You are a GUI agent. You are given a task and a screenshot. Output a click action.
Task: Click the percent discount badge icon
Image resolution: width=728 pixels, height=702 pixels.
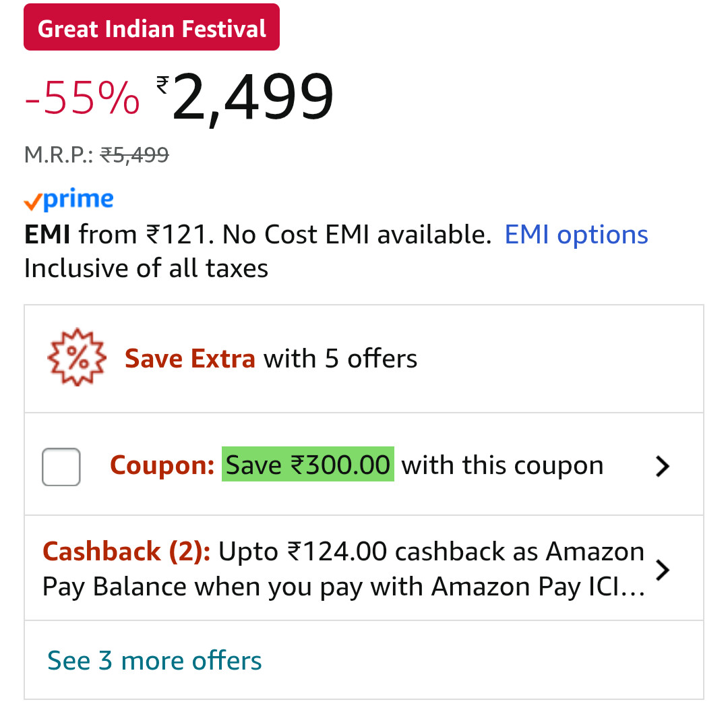click(78, 357)
